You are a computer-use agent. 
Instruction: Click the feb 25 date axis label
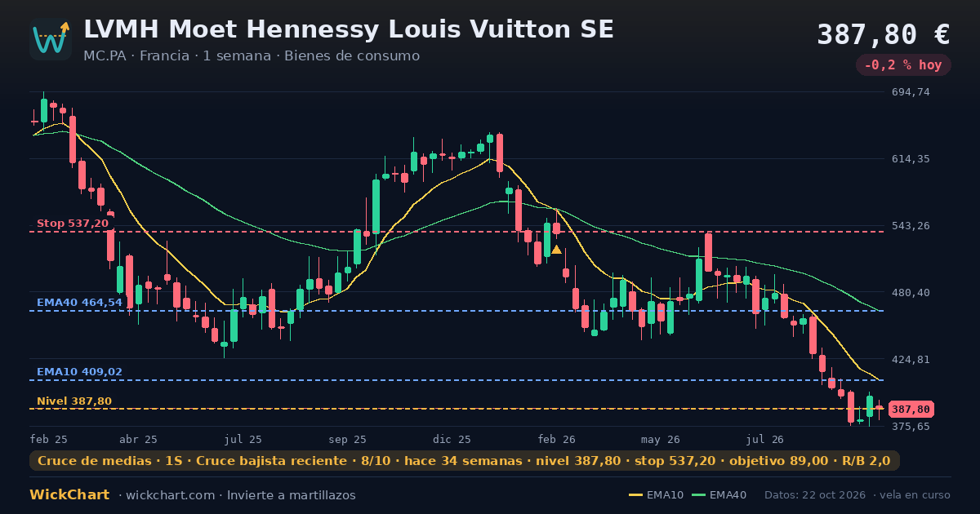pos(49,439)
